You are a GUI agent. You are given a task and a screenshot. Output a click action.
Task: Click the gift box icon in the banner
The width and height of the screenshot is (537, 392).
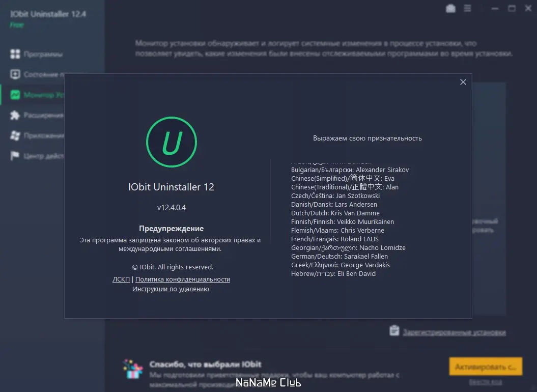pos(133,369)
